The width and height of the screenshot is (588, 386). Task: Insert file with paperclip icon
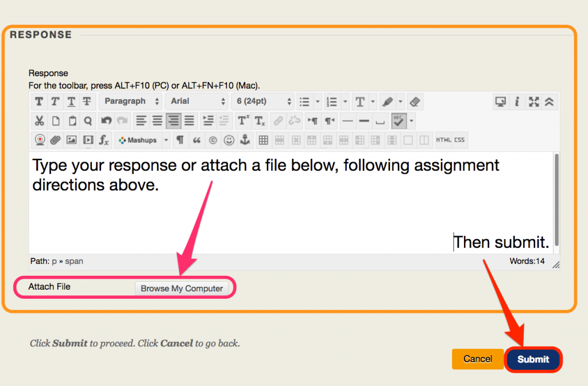(56, 140)
